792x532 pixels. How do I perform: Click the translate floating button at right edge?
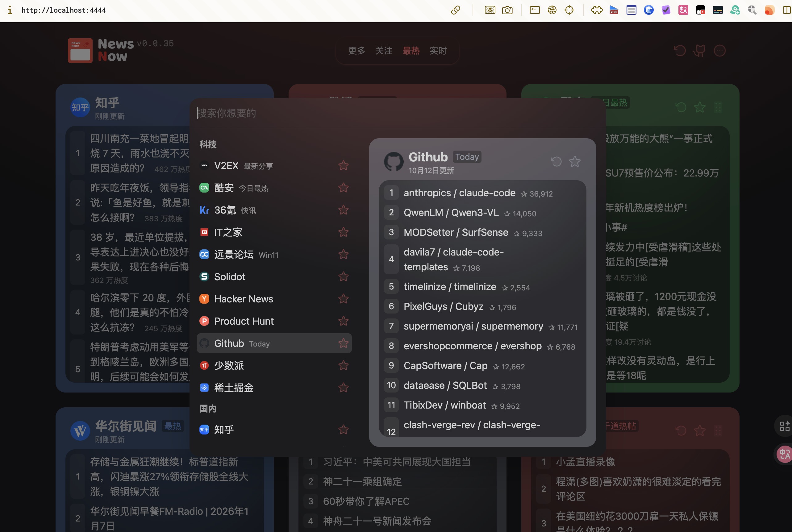click(784, 454)
